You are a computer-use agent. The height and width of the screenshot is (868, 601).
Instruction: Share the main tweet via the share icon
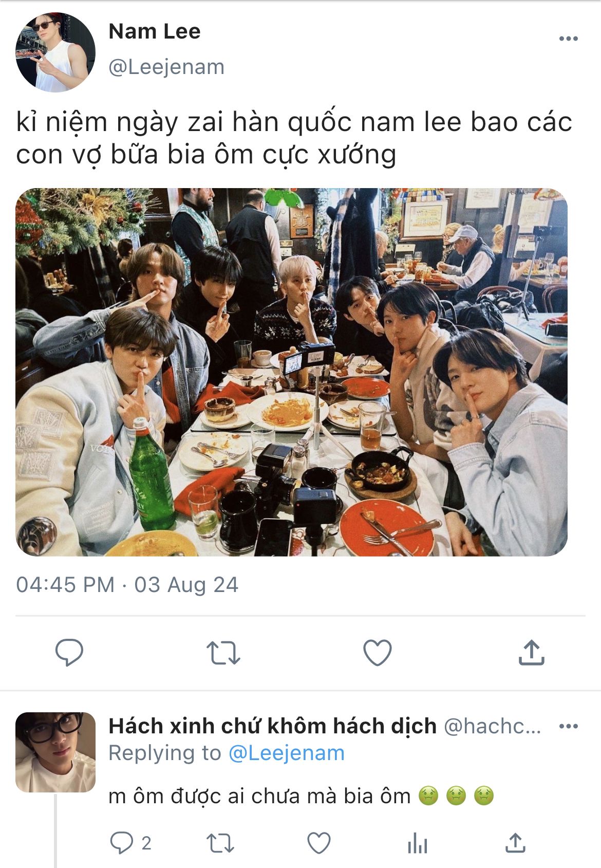(531, 652)
